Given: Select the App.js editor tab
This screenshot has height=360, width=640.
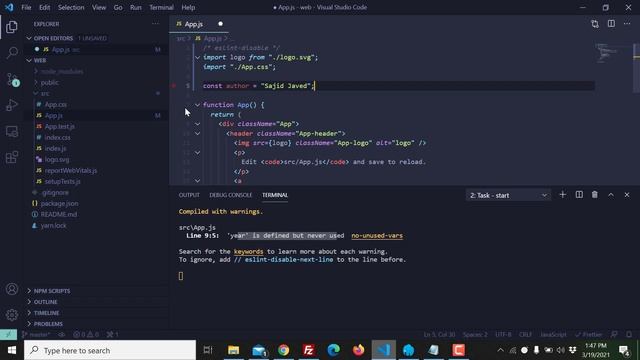Looking at the screenshot, I should point(199,24).
